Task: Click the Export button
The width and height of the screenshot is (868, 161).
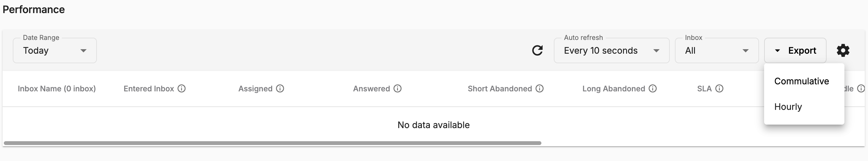Action: (x=795, y=50)
